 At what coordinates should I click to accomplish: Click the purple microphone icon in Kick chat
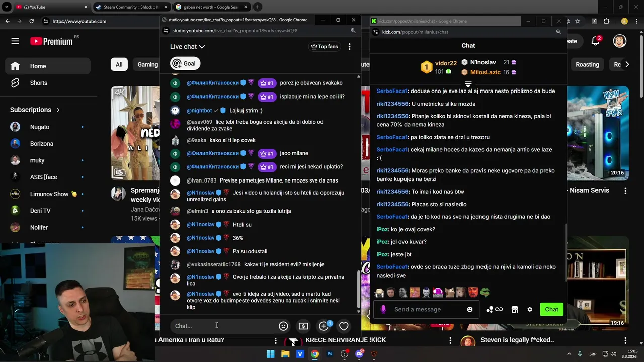point(383,309)
